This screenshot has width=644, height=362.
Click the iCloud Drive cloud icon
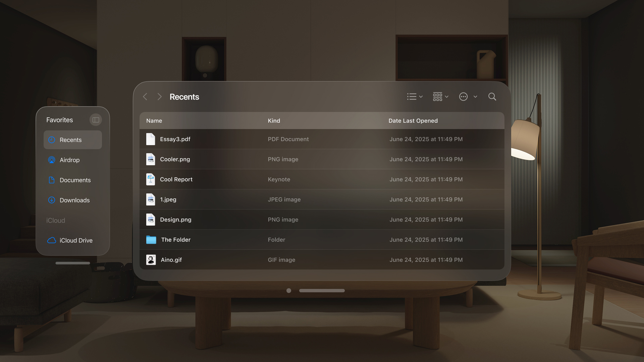(x=52, y=240)
